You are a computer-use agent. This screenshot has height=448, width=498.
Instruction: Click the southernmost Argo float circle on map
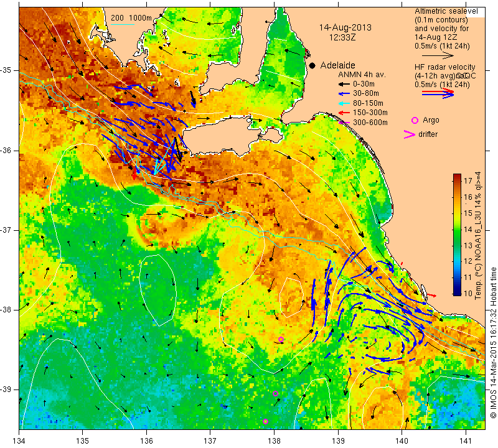266,422
